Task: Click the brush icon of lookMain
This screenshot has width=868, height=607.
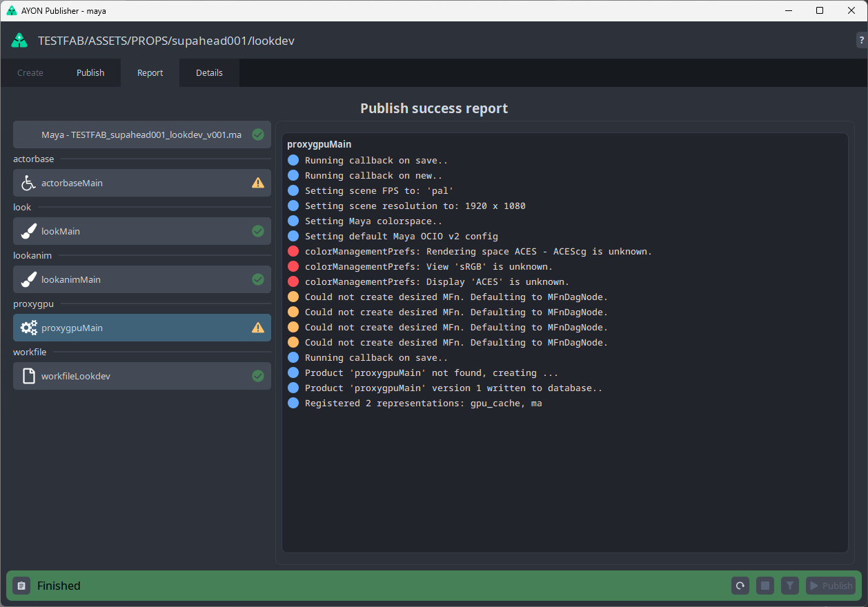Action: pos(28,231)
